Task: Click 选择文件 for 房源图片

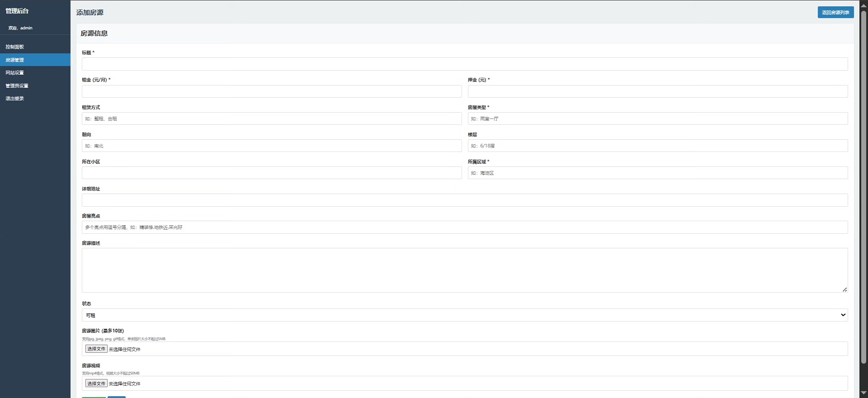Action: [x=96, y=349]
